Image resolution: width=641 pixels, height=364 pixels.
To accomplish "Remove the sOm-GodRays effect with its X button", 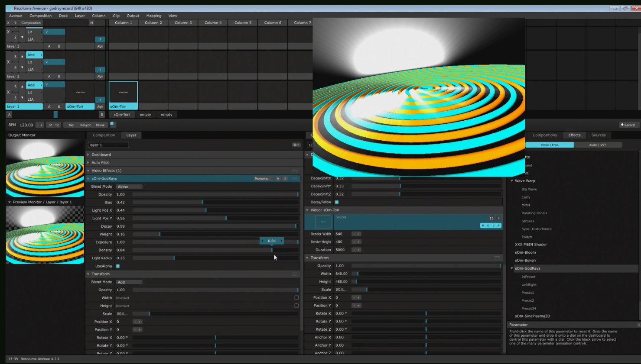I will (285, 179).
